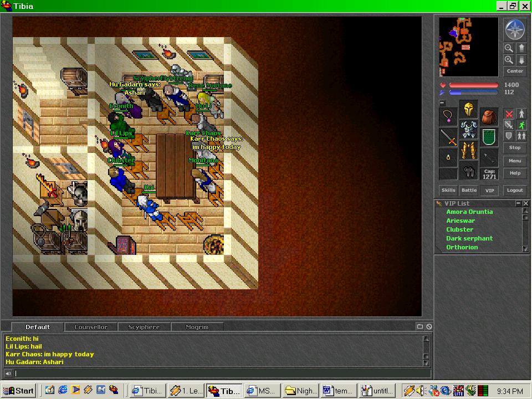The width and height of the screenshot is (532, 399).
Task: Select Amora Oruntia in the VIP List
Action: [469, 212]
